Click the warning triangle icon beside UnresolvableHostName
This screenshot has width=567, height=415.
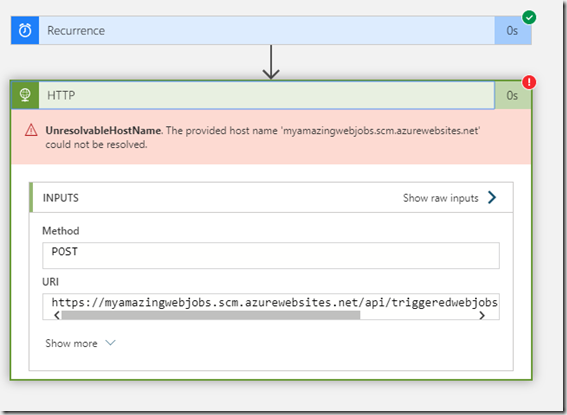tap(31, 130)
